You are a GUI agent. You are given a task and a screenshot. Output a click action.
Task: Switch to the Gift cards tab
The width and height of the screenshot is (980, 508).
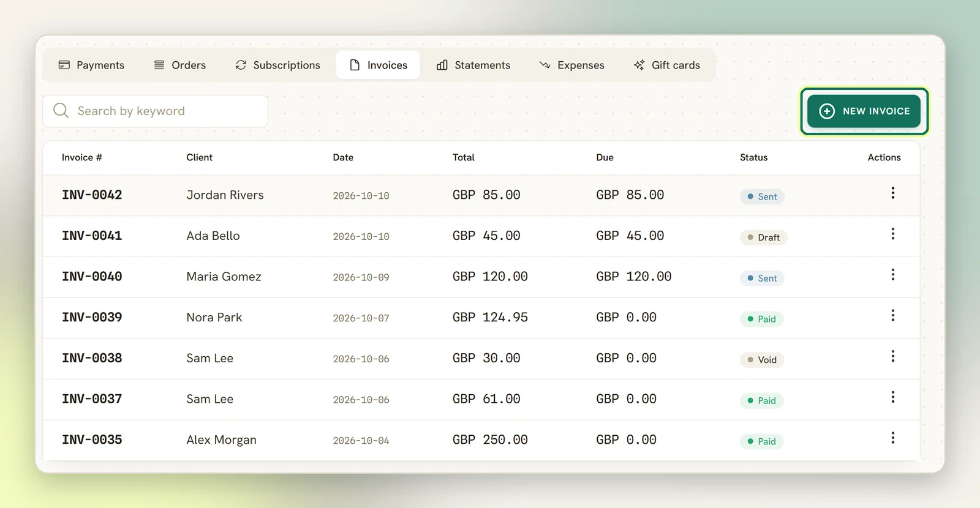tap(666, 65)
